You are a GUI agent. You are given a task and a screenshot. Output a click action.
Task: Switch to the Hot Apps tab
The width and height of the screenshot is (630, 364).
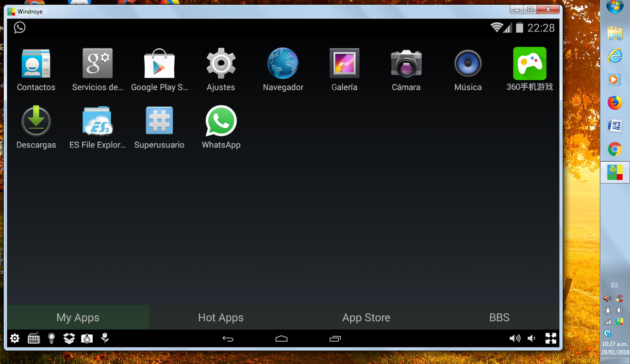220,317
